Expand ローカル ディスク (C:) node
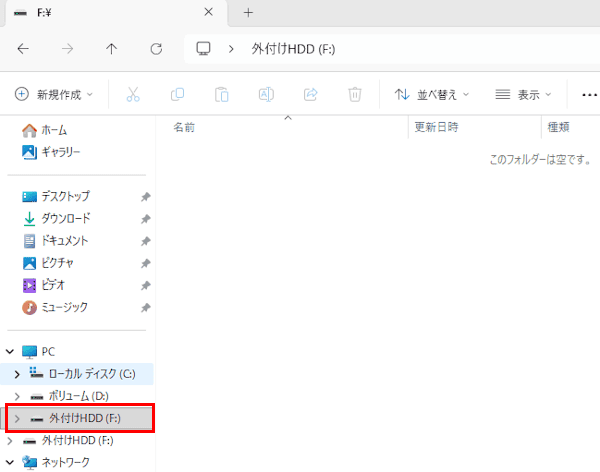600x472 pixels. 17,374
